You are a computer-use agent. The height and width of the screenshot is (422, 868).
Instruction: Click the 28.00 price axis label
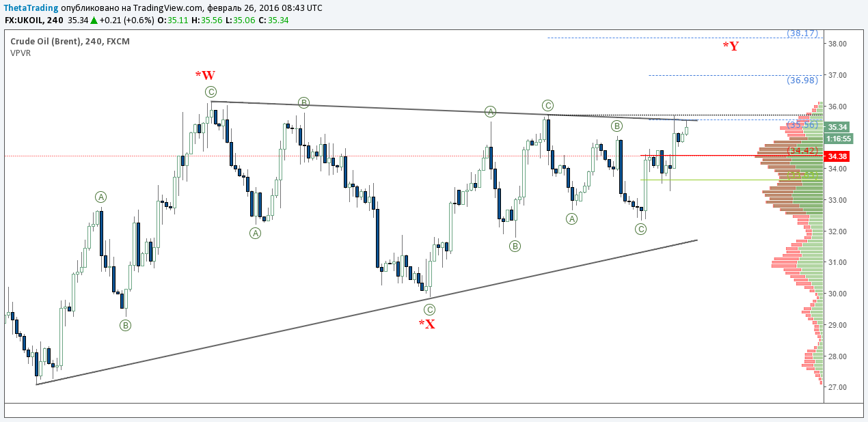point(837,356)
